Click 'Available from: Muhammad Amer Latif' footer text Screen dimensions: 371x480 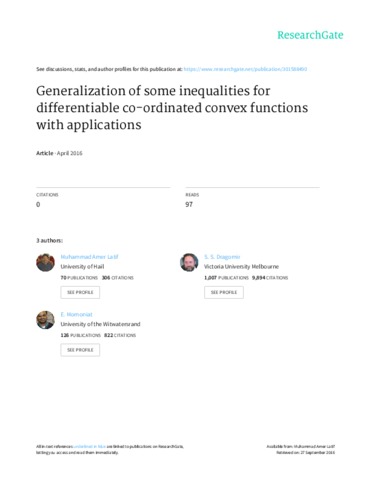(301, 446)
